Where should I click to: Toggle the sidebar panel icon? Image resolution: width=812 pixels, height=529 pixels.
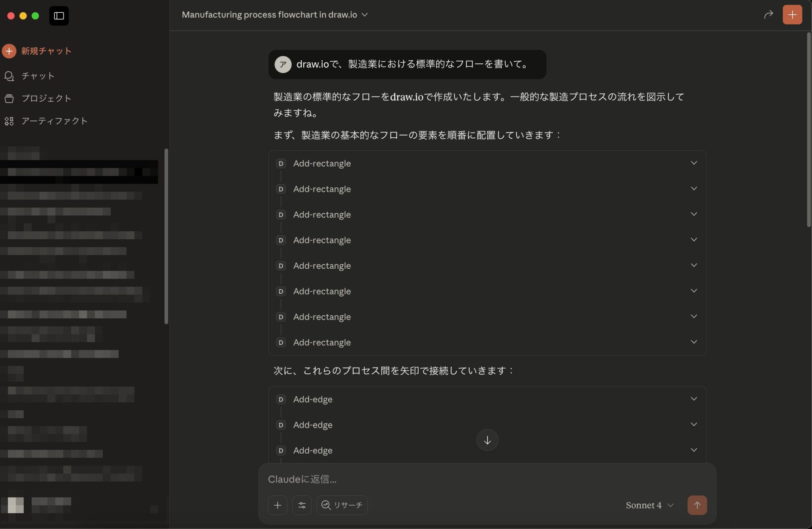59,16
